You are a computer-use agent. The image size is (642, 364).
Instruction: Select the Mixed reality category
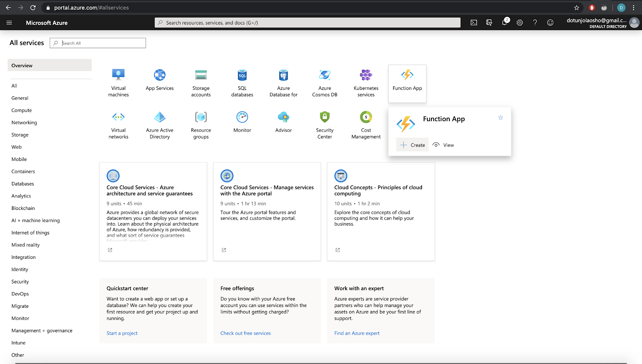click(26, 245)
